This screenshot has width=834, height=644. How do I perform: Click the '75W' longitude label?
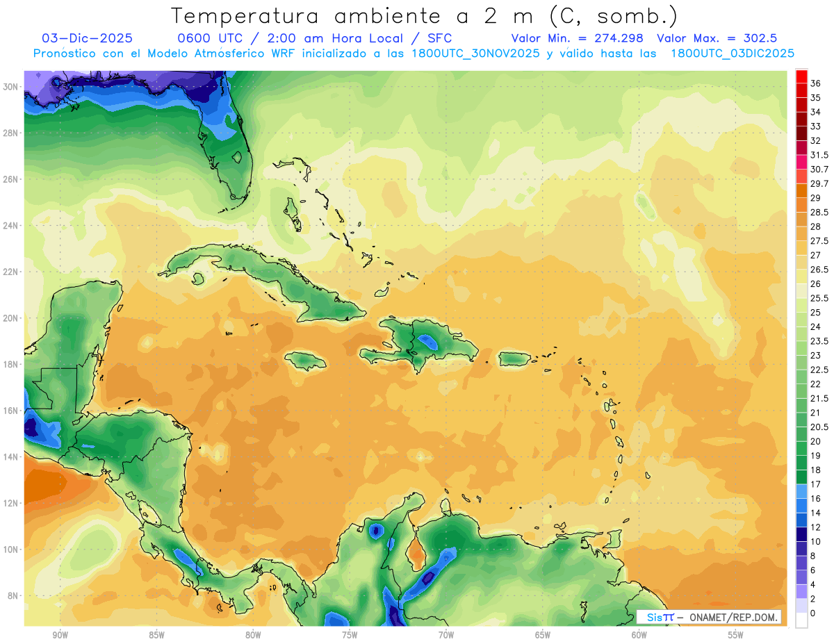[x=350, y=635]
